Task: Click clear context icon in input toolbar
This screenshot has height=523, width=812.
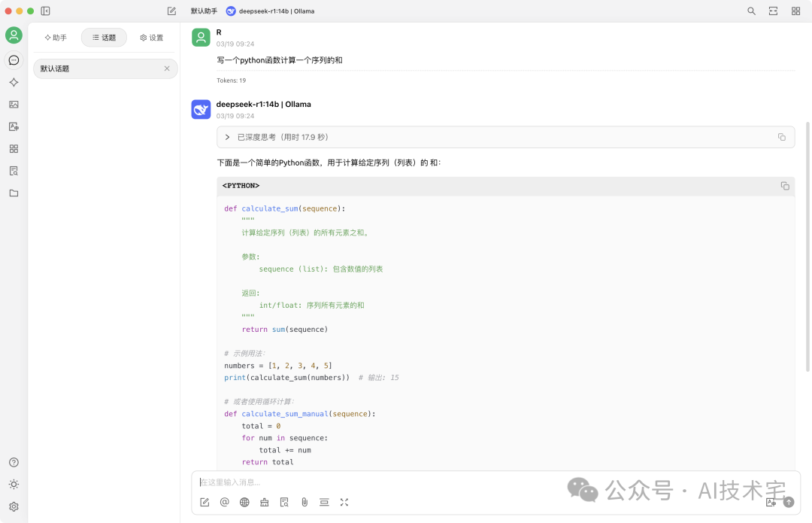Action: (324, 502)
